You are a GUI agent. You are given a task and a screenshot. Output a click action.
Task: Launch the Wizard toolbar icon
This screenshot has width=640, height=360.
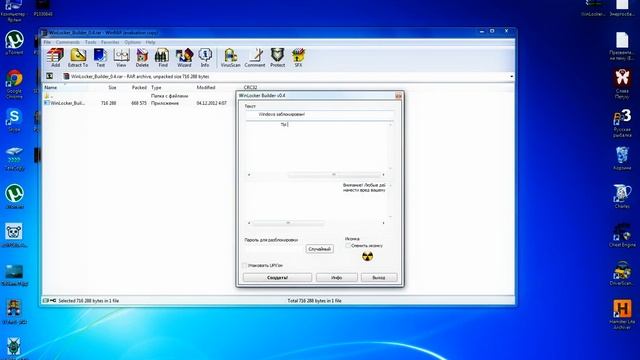[x=184, y=57]
